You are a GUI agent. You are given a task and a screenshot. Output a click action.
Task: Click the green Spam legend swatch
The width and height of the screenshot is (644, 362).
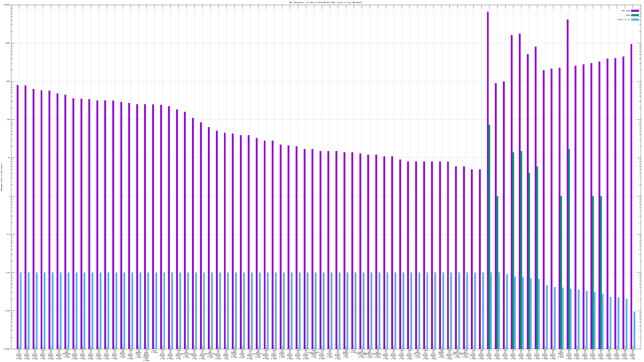[x=635, y=15]
